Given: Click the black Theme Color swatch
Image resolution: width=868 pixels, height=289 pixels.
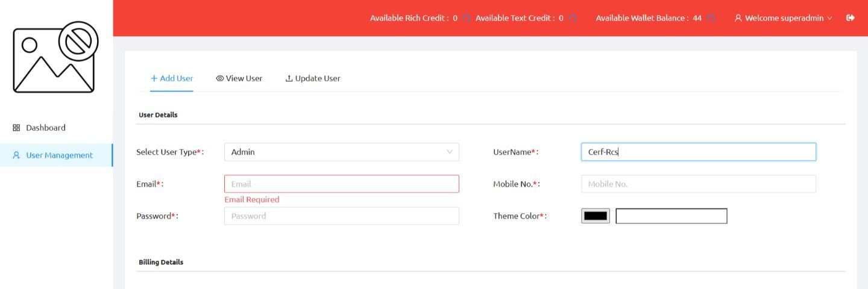Looking at the screenshot, I should coord(596,216).
